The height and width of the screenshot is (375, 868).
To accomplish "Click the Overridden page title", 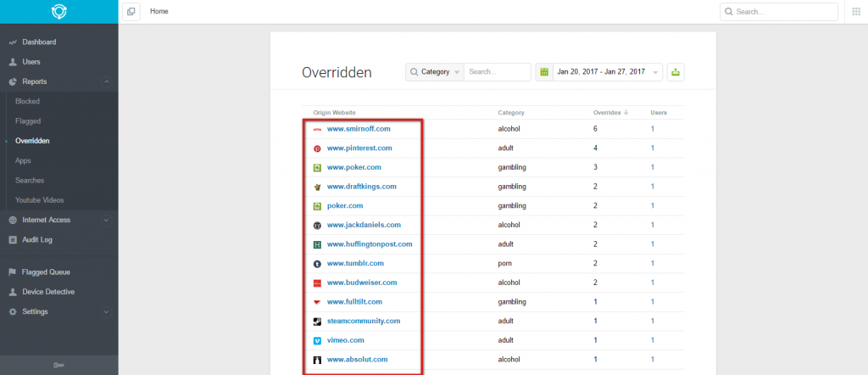I will 337,73.
